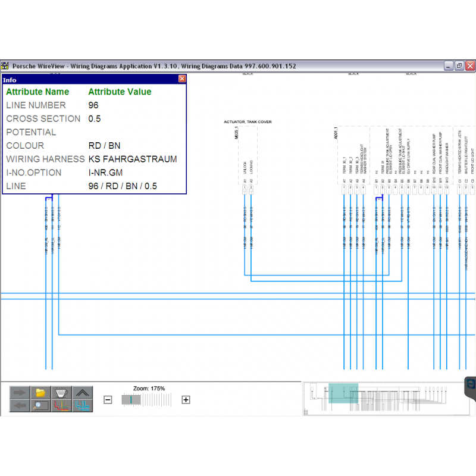The width and height of the screenshot is (476, 476).
Task: Select the magnifier zoom-area tool
Action: [40, 406]
